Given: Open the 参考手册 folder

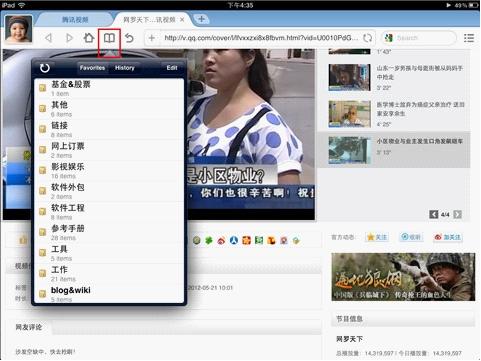Looking at the screenshot, I should (x=109, y=233).
